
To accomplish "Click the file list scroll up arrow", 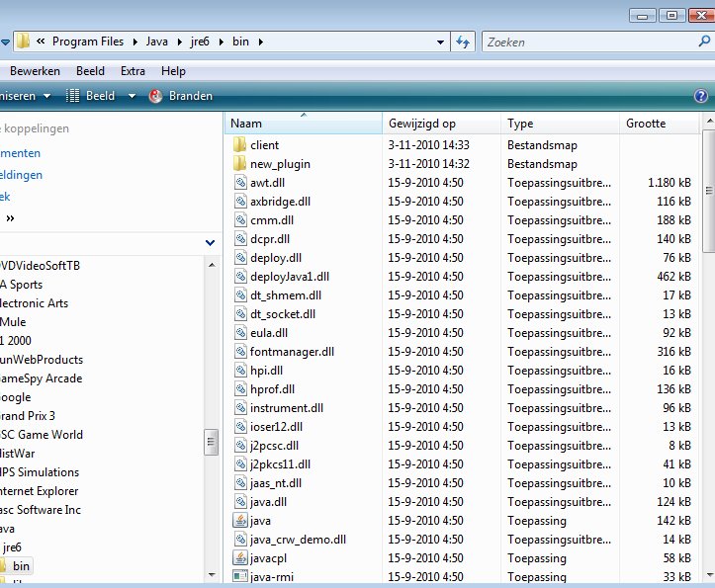I will [x=709, y=121].
